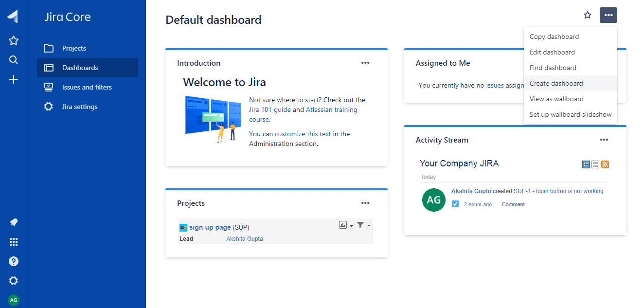644x308 pixels.
Task: Open starred and recent star icon in sidebar
Action: [x=14, y=40]
